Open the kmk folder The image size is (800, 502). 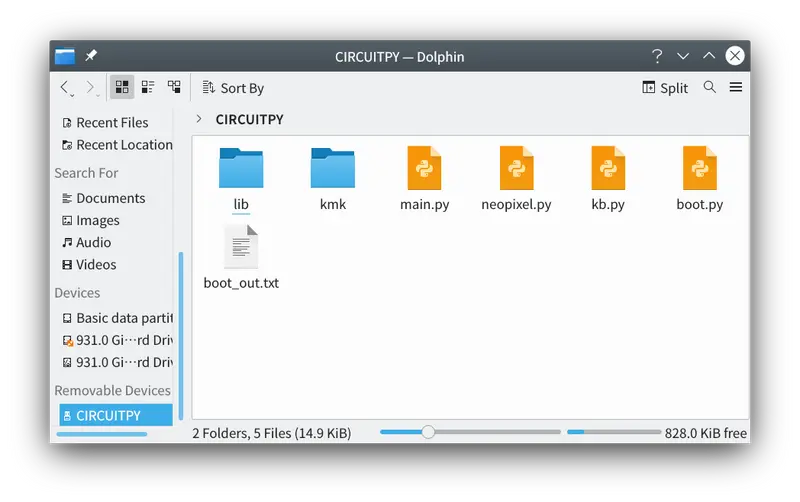pyautogui.click(x=333, y=179)
